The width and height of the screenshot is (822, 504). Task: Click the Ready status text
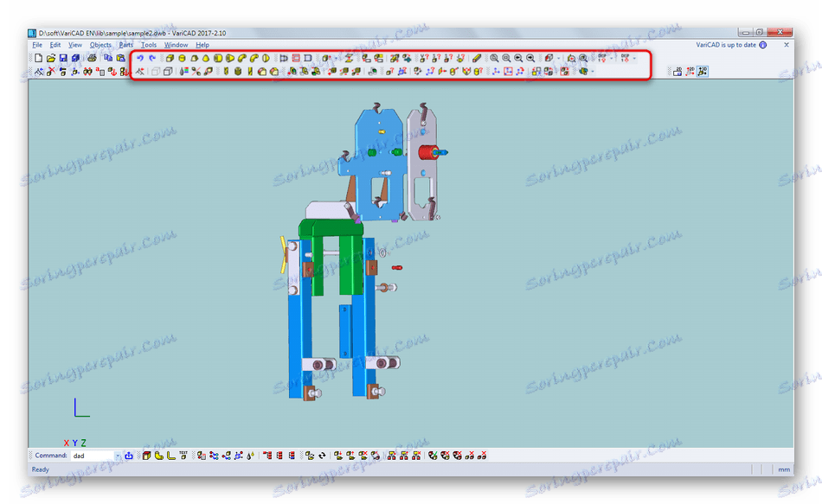coord(41,469)
